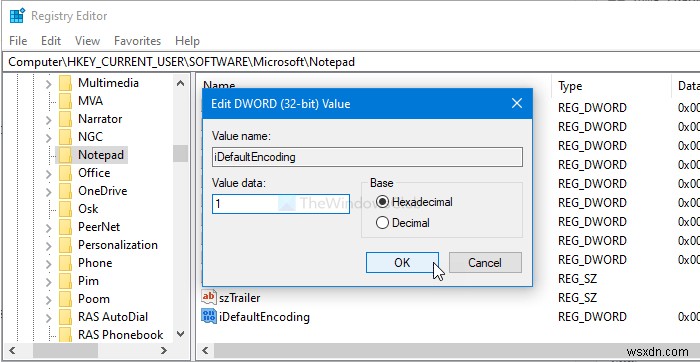
Task: Expand the Office tree node
Action: point(49,173)
